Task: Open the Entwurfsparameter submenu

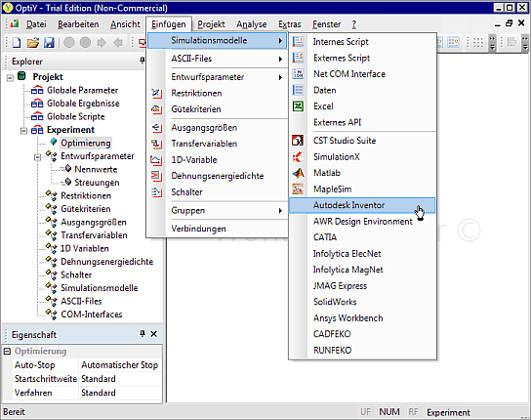Action: pyautogui.click(x=217, y=77)
